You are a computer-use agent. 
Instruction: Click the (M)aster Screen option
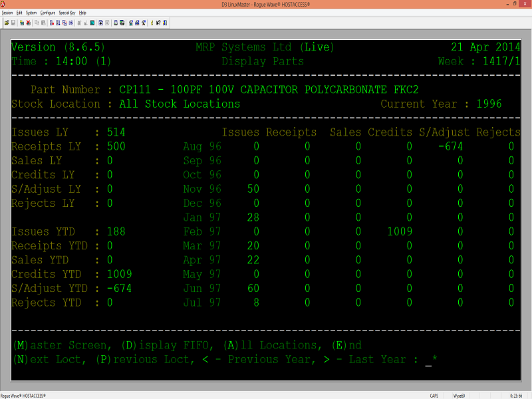tap(62, 345)
